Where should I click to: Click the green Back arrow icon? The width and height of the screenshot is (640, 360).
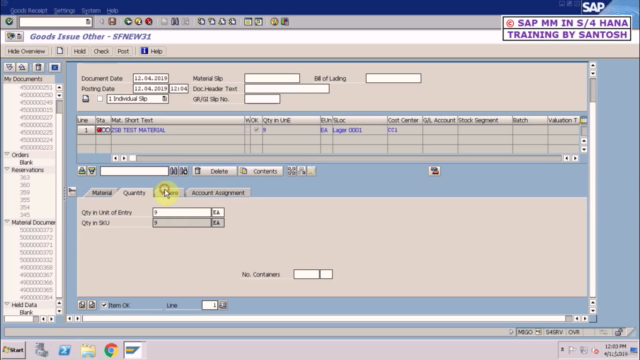(x=128, y=22)
